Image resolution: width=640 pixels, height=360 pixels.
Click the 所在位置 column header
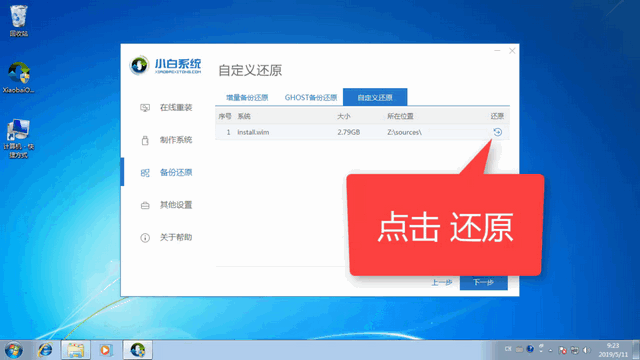400,116
